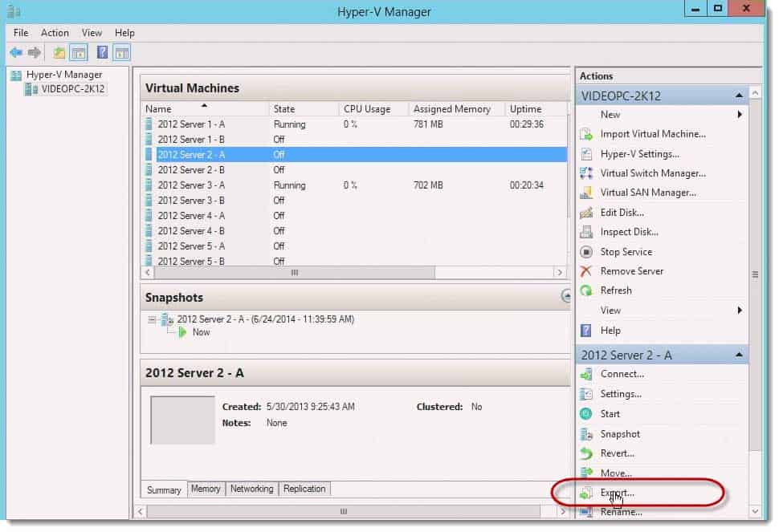Click the Snapshot icon in Actions
Image resolution: width=779 pixels, height=532 pixels.
tap(586, 434)
